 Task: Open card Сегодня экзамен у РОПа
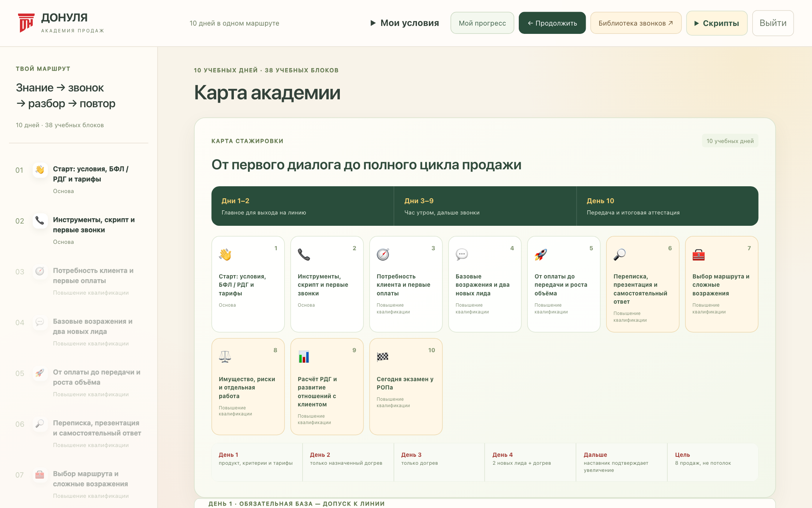point(406,386)
